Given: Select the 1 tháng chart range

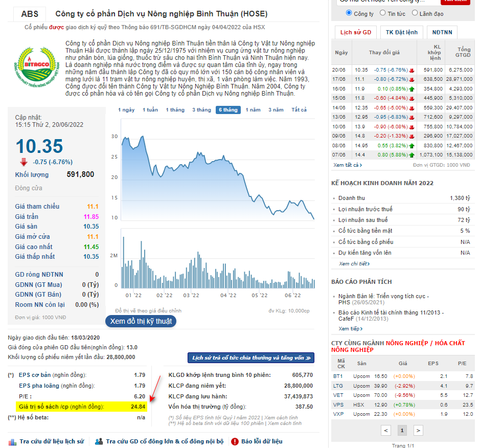Looking at the screenshot, I should click(x=175, y=110).
